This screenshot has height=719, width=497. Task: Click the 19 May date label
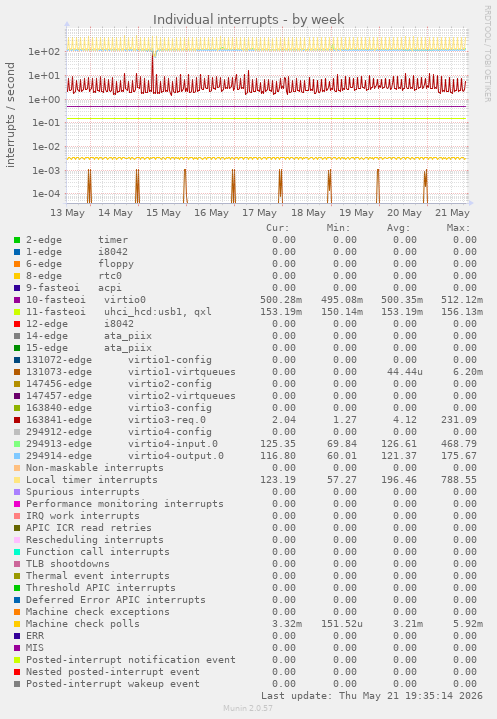click(356, 213)
